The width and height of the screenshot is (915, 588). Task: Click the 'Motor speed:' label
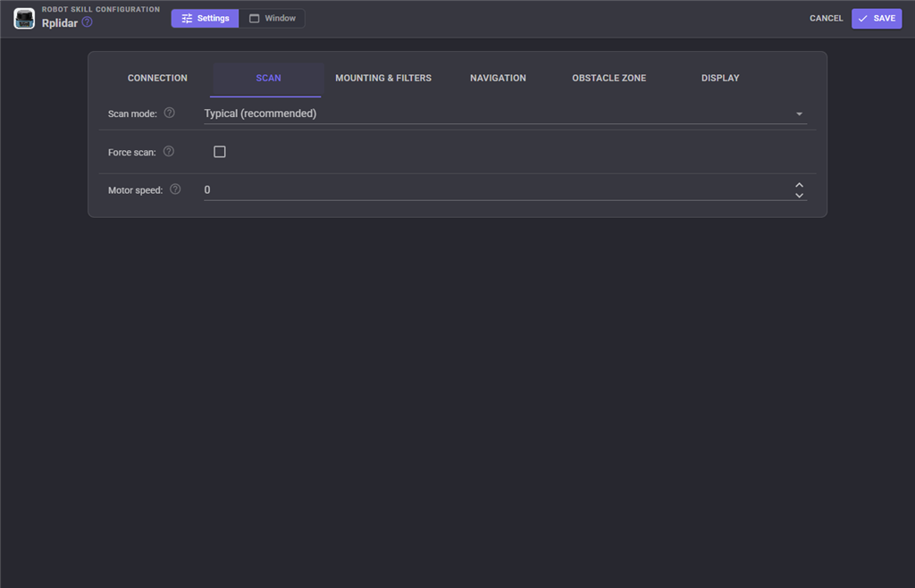136,190
